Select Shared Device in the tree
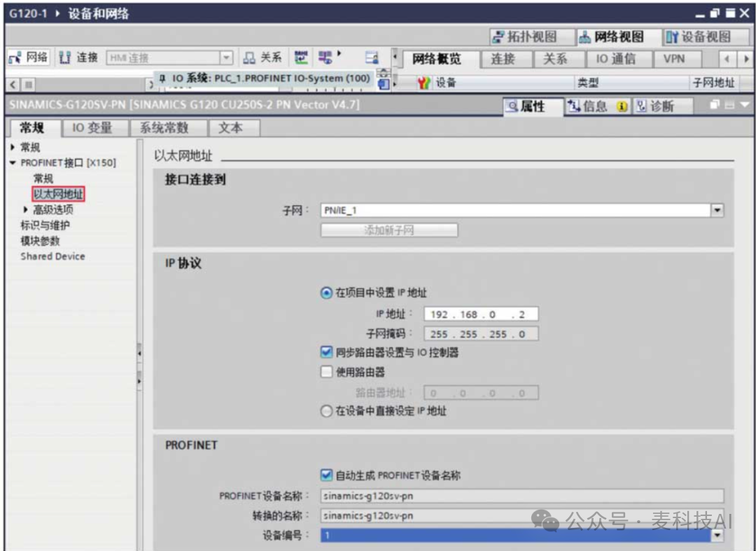The height and width of the screenshot is (551, 756). [x=52, y=256]
